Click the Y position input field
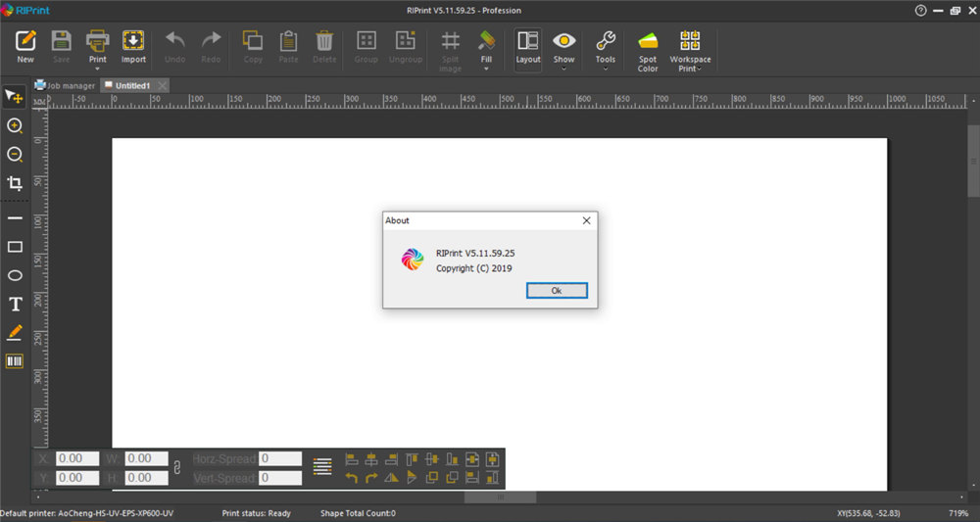The width and height of the screenshot is (980, 522). (77, 478)
